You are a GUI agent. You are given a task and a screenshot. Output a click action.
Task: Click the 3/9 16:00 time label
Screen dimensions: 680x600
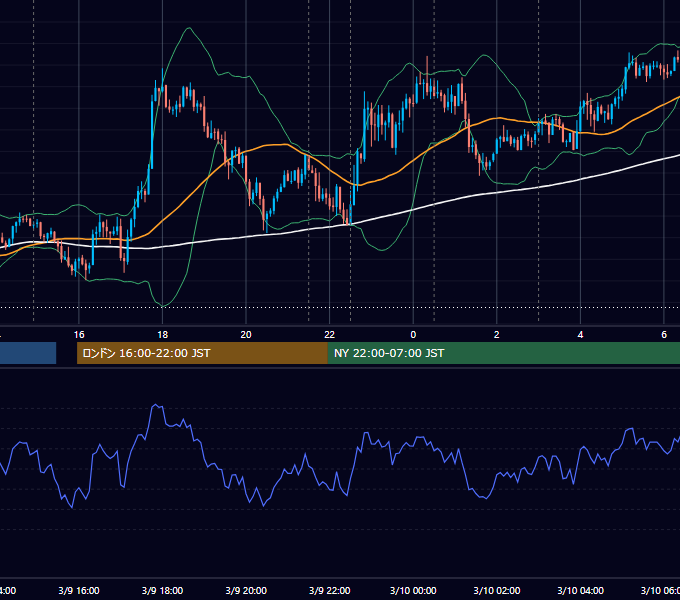point(79,590)
